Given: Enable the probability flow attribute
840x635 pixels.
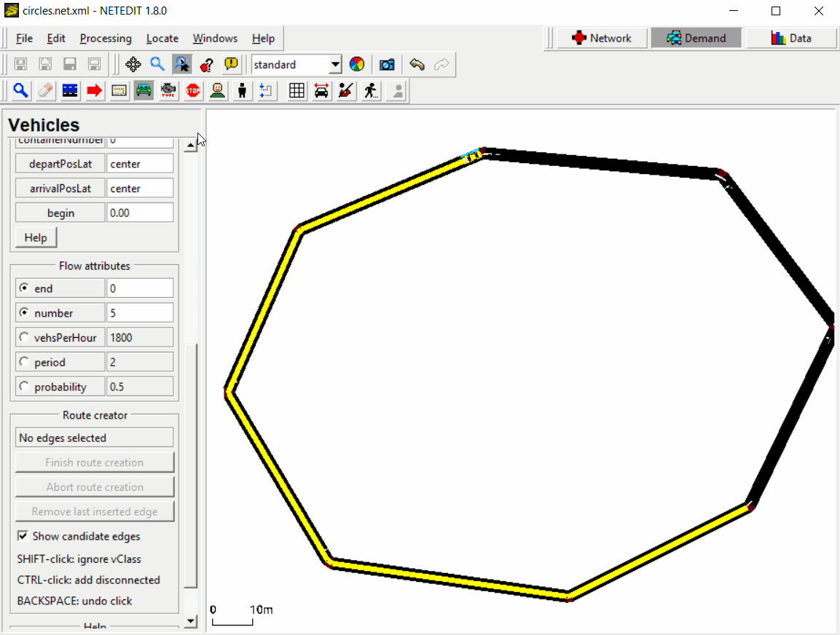Looking at the screenshot, I should tap(24, 386).
